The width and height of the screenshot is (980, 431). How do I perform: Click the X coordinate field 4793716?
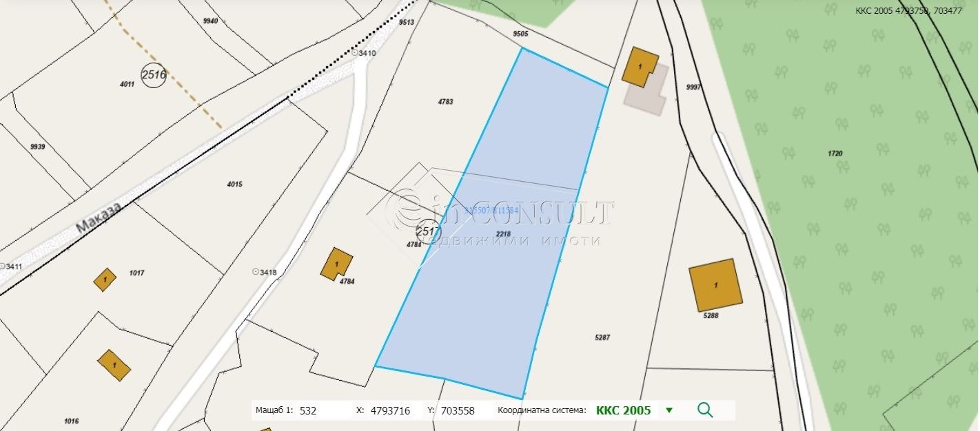[394, 410]
